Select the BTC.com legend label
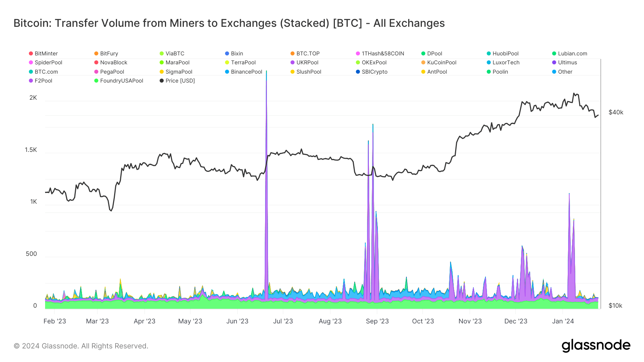The width and height of the screenshot is (644, 362). 46,72
